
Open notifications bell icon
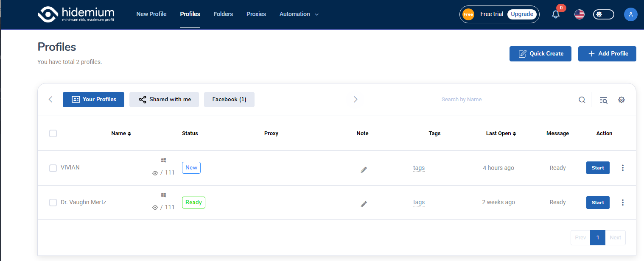[555, 14]
